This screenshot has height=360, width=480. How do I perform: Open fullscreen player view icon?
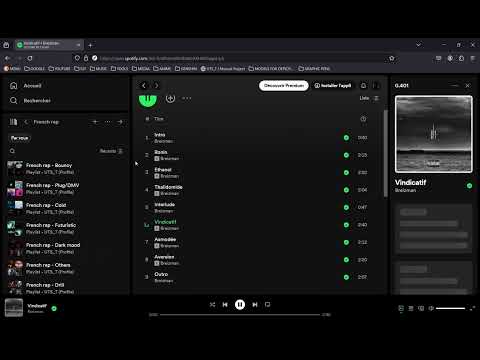click(472, 308)
